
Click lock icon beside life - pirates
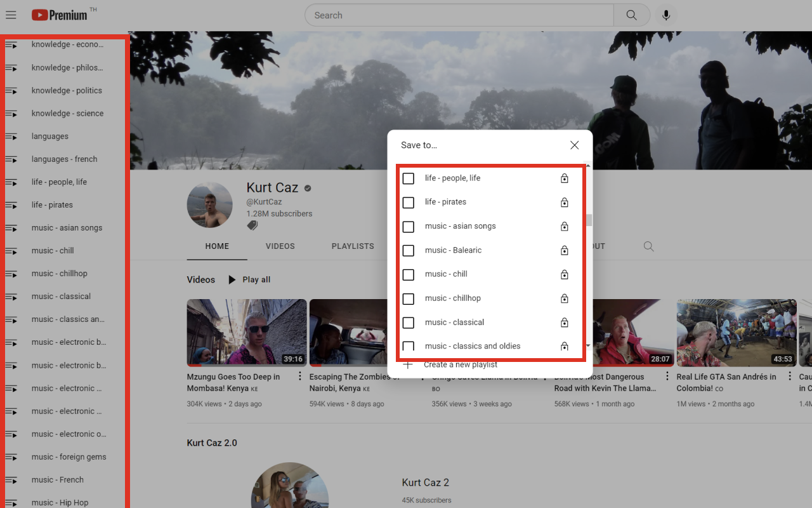(565, 203)
